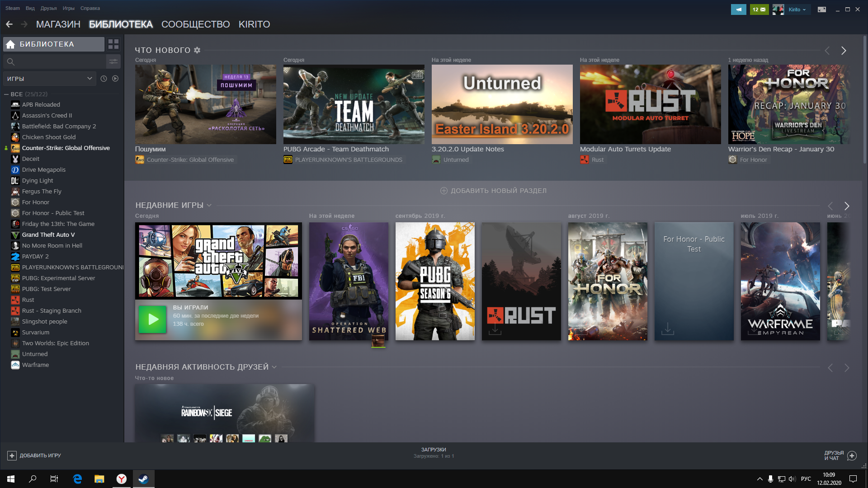The width and height of the screenshot is (868, 488).
Task: Open the Steam menu
Action: [13, 8]
